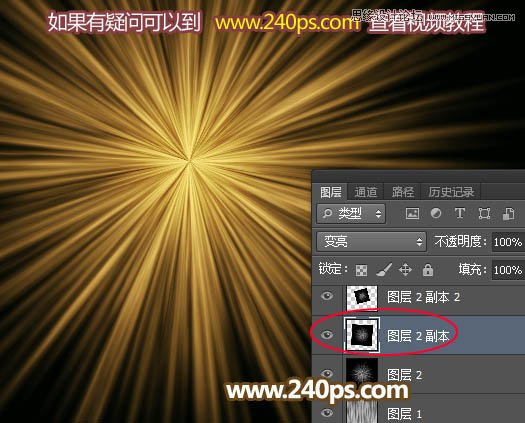Hide layer 图层 2 副本
This screenshot has height=423, width=525.
click(x=327, y=335)
